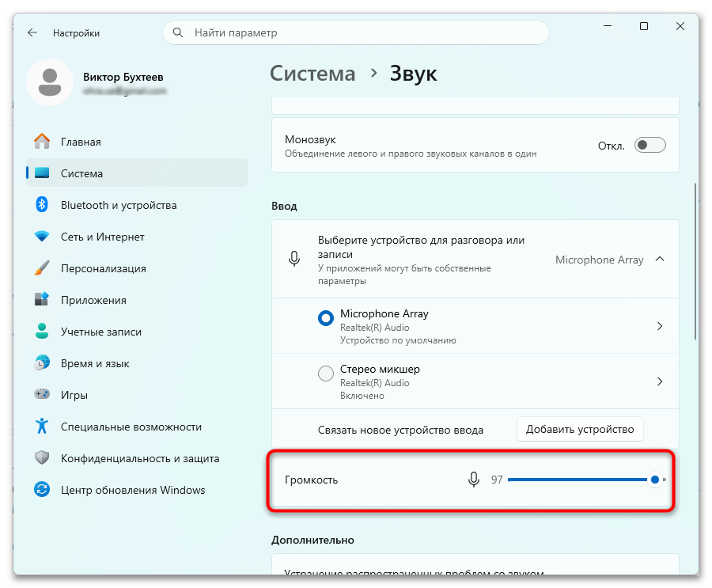The height and width of the screenshot is (588, 712).
Task: Open the Система sidebar section
Action: click(x=137, y=173)
